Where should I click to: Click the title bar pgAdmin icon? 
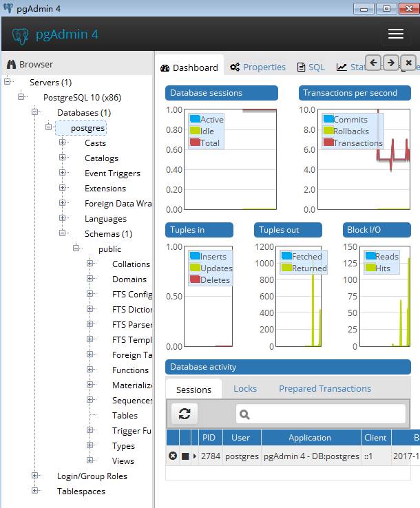pyautogui.click(x=8, y=8)
